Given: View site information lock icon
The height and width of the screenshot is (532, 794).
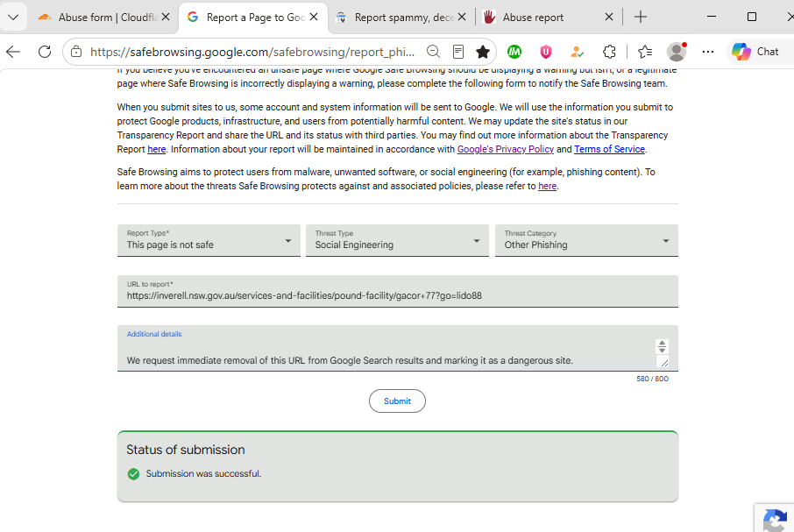Looking at the screenshot, I should pyautogui.click(x=76, y=52).
